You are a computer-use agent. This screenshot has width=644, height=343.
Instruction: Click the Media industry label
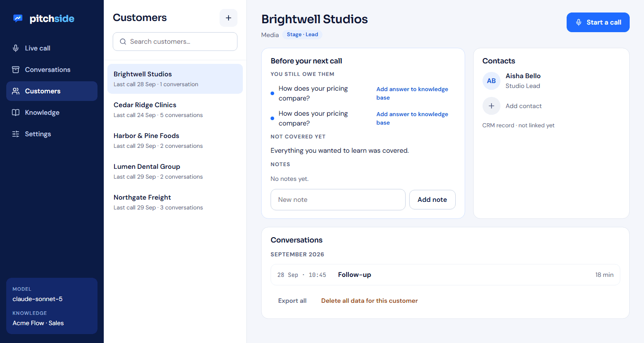(x=270, y=34)
